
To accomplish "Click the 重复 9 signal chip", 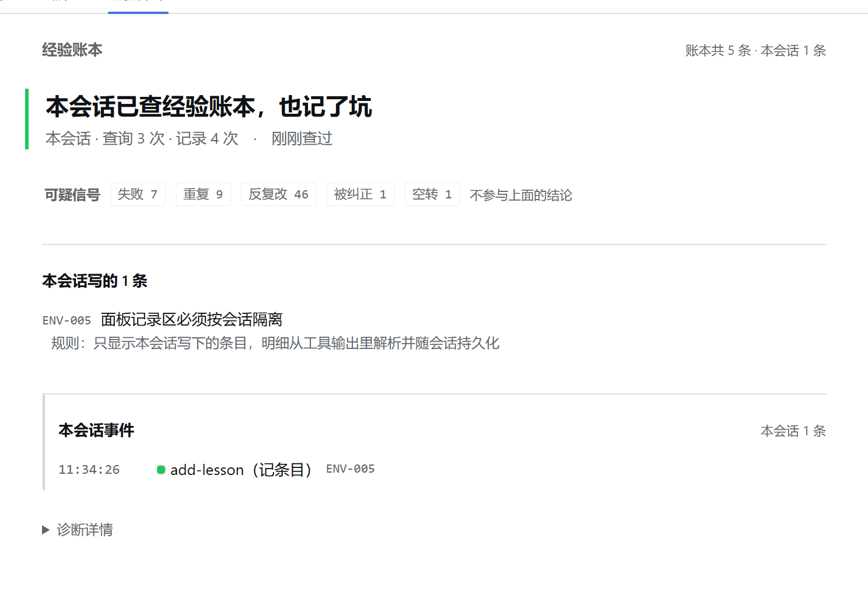I will (204, 194).
